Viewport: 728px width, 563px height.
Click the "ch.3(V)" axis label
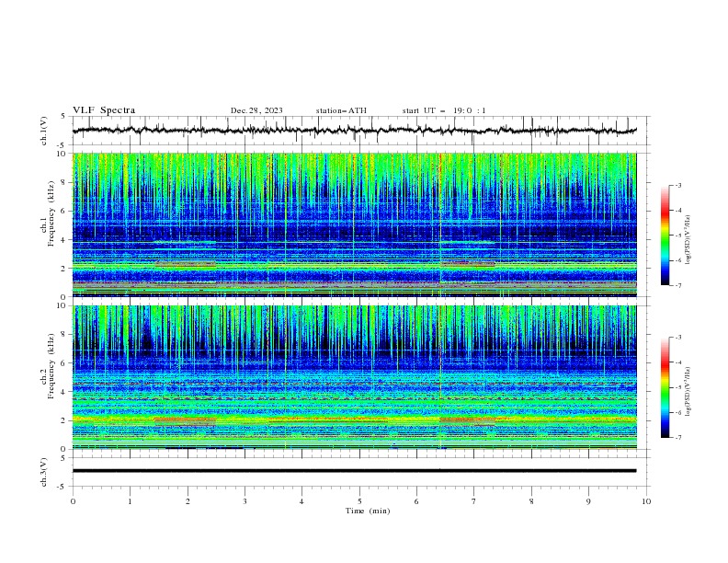44,472
